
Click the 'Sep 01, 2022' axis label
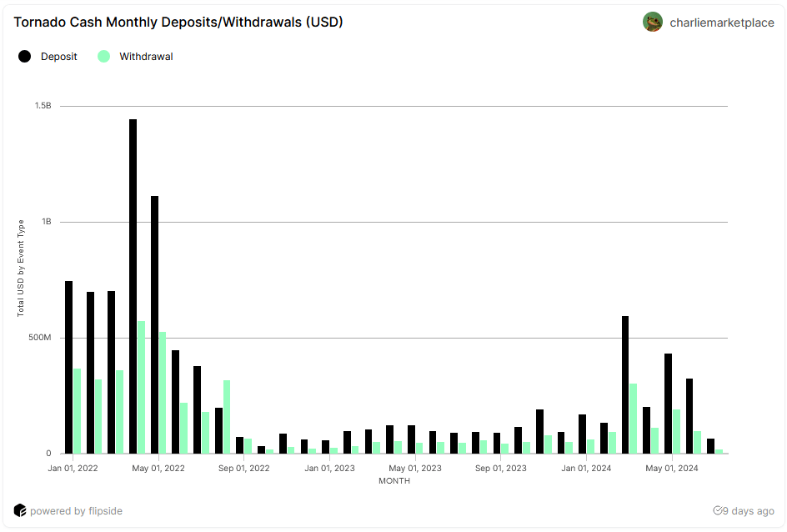pyautogui.click(x=244, y=469)
